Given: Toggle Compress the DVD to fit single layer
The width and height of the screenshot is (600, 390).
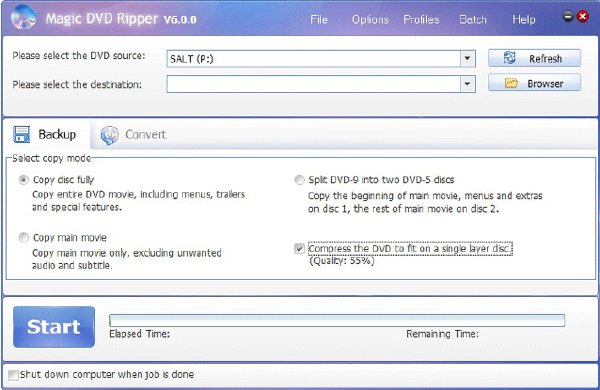Looking at the screenshot, I should tap(299, 249).
